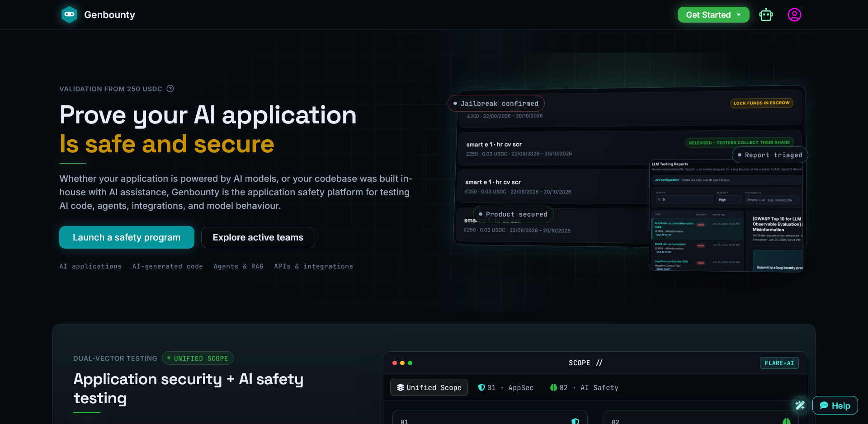Click the LLM Testing Reports preview thumbnail

point(726,216)
